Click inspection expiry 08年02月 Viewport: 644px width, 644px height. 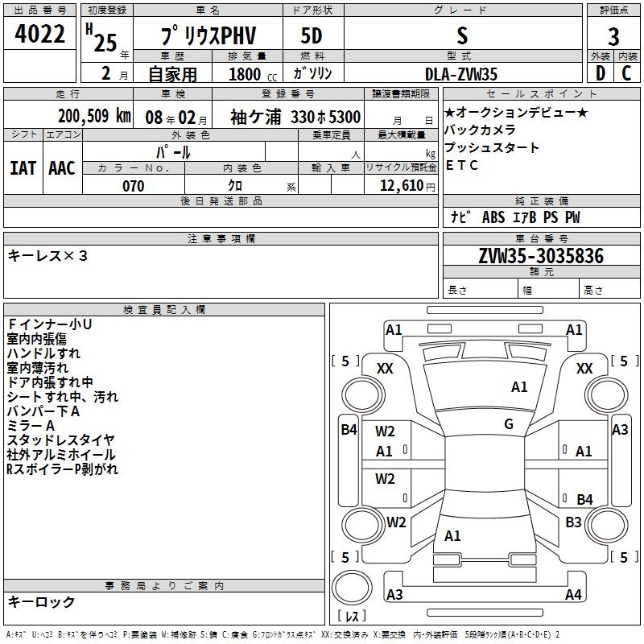coord(176,118)
